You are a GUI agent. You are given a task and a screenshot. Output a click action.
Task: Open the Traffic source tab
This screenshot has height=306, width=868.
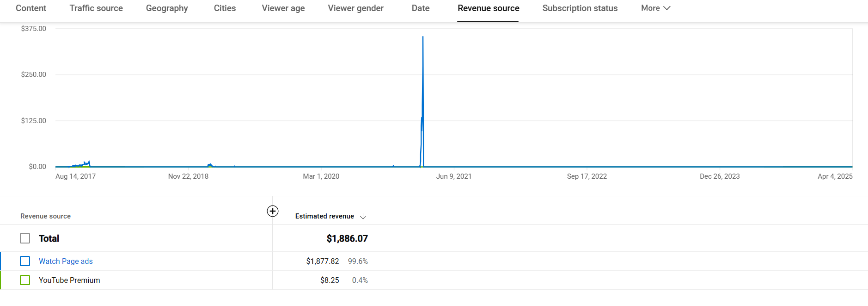96,8
